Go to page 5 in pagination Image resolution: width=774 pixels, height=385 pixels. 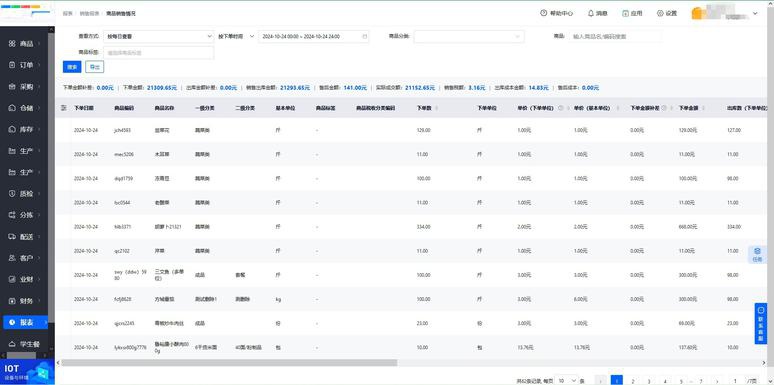[681, 381]
